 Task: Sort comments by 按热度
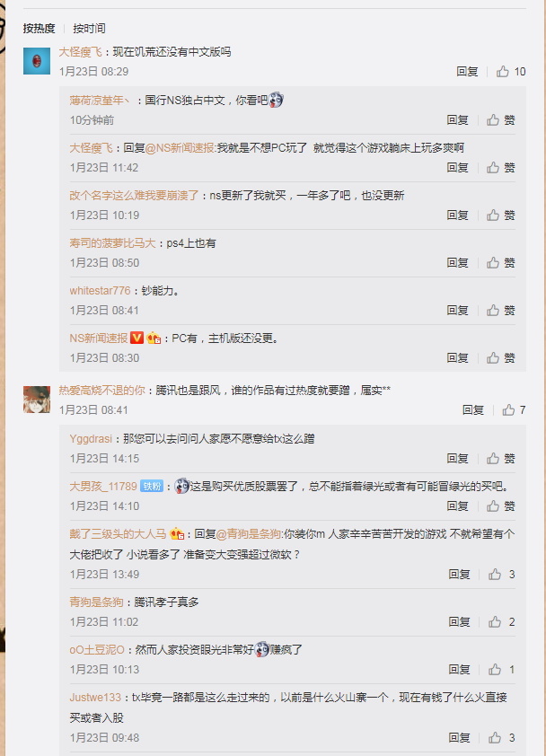[40, 29]
